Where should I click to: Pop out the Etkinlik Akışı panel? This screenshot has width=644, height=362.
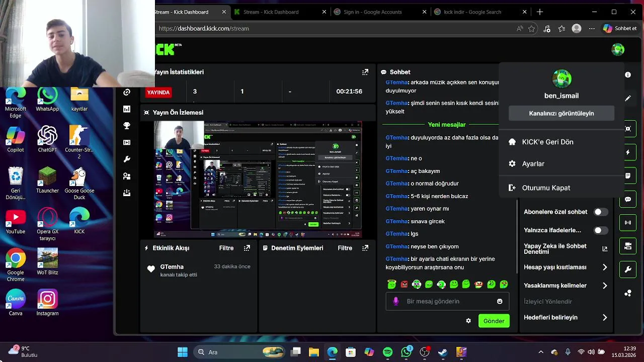[247, 248]
